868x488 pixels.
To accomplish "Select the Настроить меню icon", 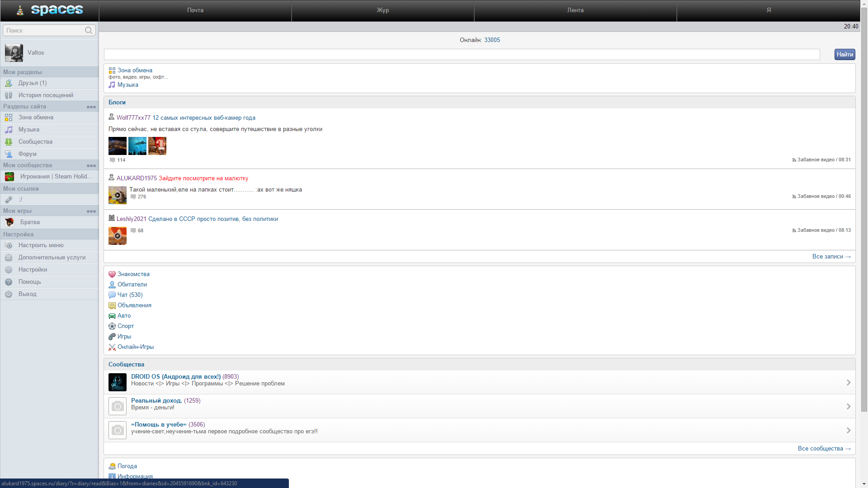I will click(9, 245).
